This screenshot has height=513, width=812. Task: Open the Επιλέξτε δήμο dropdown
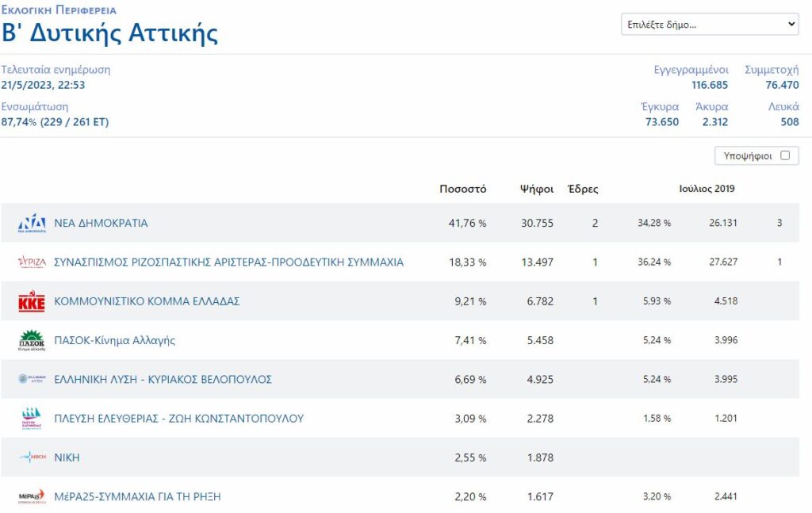click(x=710, y=25)
